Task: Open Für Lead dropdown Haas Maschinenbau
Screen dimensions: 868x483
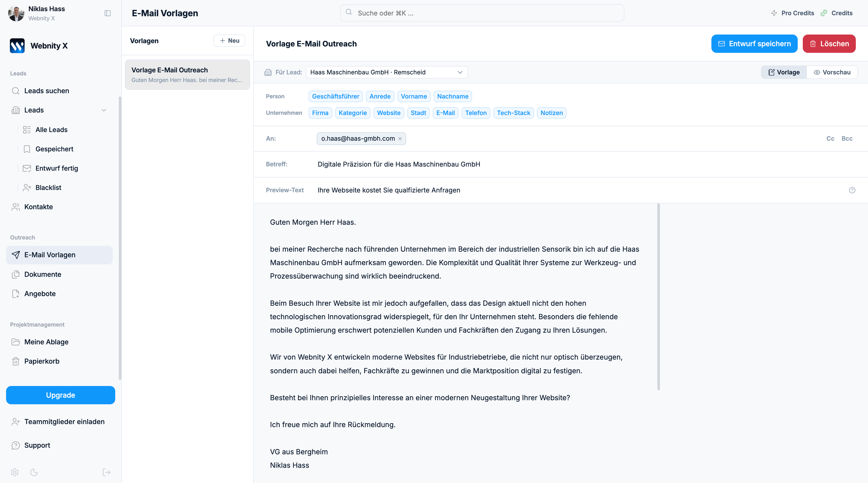Action: (x=387, y=72)
